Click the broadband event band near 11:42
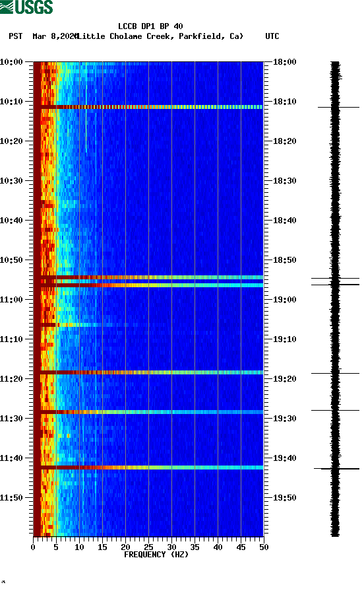This screenshot has height=589, width=364. pos(148,468)
